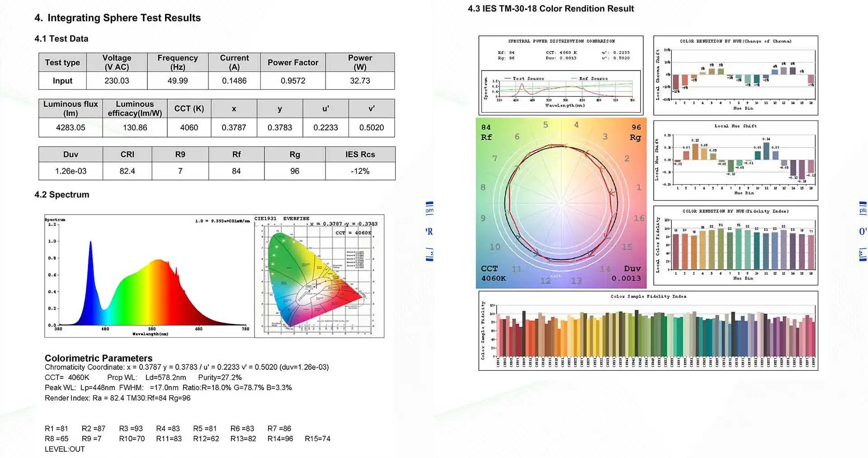Click the "Lp=448nm" peak wavelength text
This screenshot has height=458, width=868.
(98, 388)
